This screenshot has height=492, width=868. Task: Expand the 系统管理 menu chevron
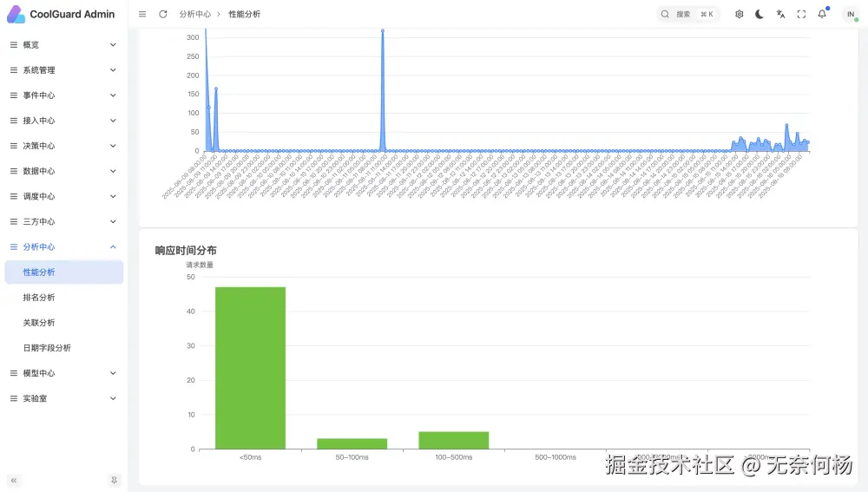pyautogui.click(x=113, y=70)
